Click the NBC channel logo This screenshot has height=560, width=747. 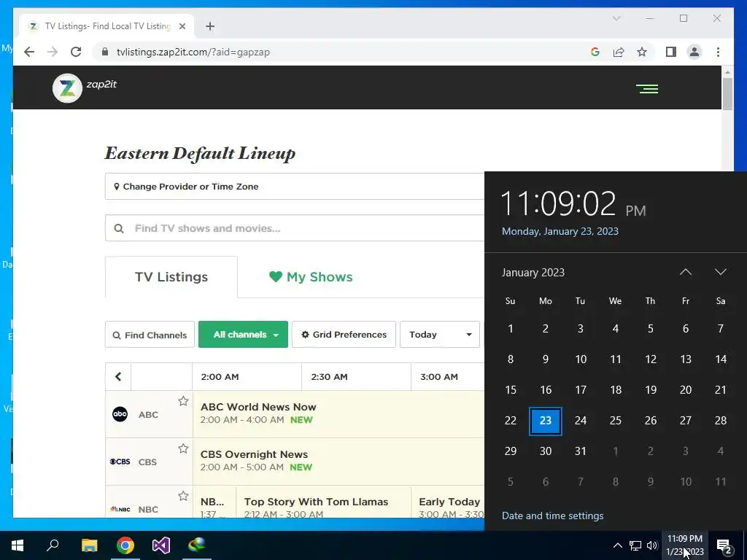[x=120, y=509]
